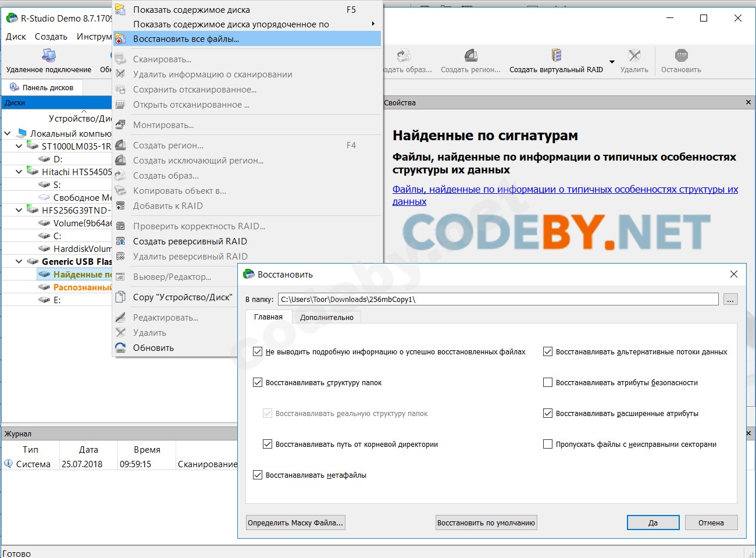Collapse the HFS256G39TND disk node
This screenshot has height=558, width=756.
[19, 210]
